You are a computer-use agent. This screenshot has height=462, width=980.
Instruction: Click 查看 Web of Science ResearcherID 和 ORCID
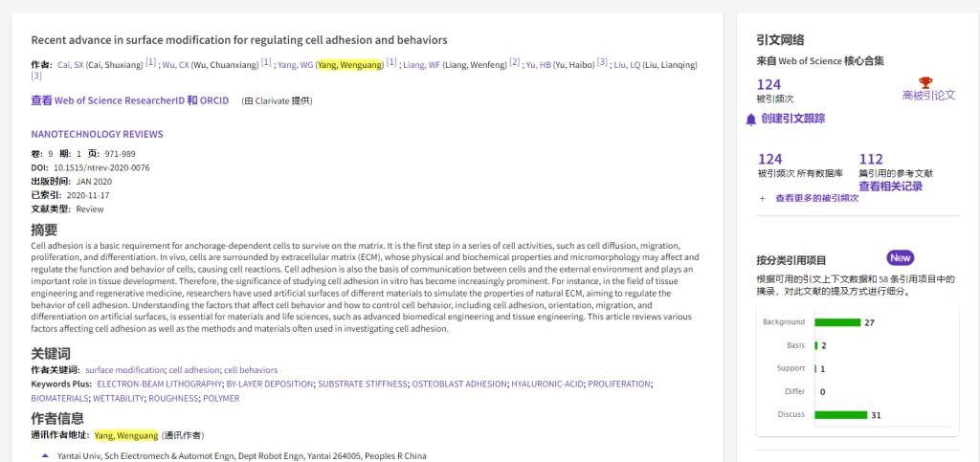130,100
